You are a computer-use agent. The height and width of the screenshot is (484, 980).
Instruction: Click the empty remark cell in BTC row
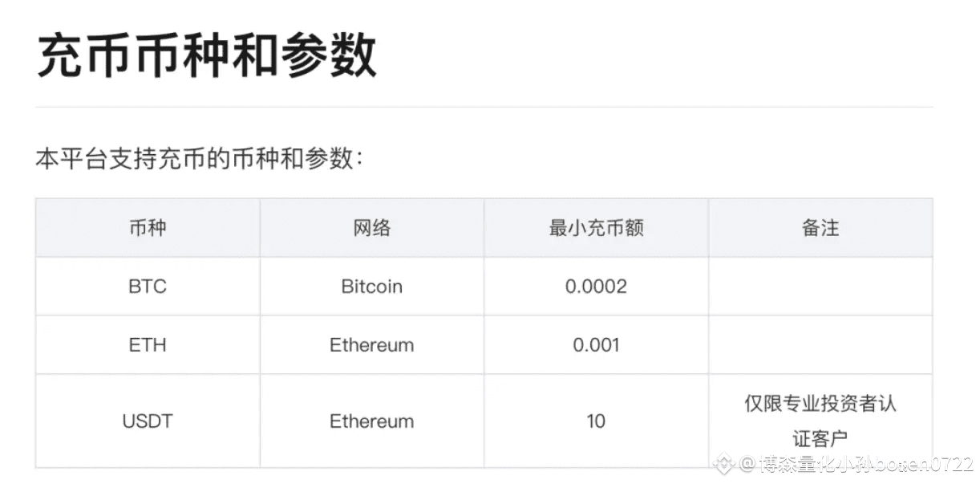pyautogui.click(x=820, y=287)
